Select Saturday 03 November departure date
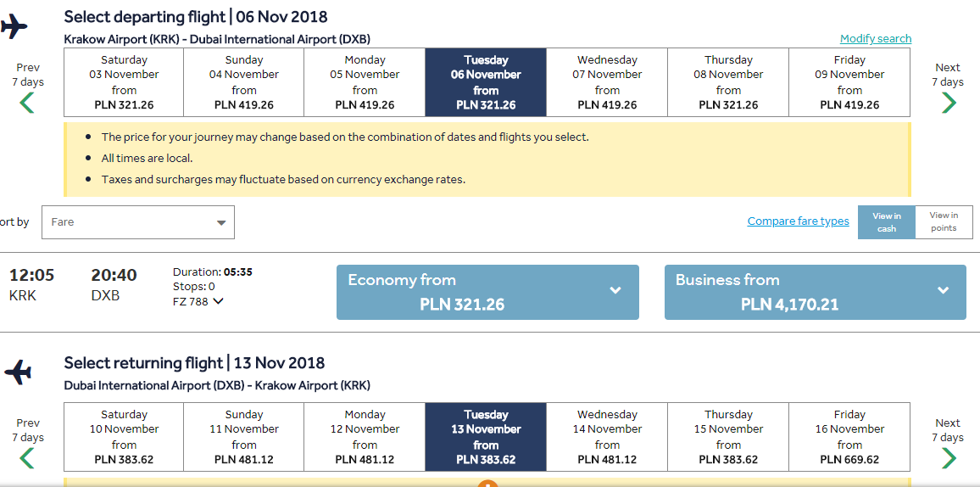This screenshot has width=980, height=487. click(124, 82)
